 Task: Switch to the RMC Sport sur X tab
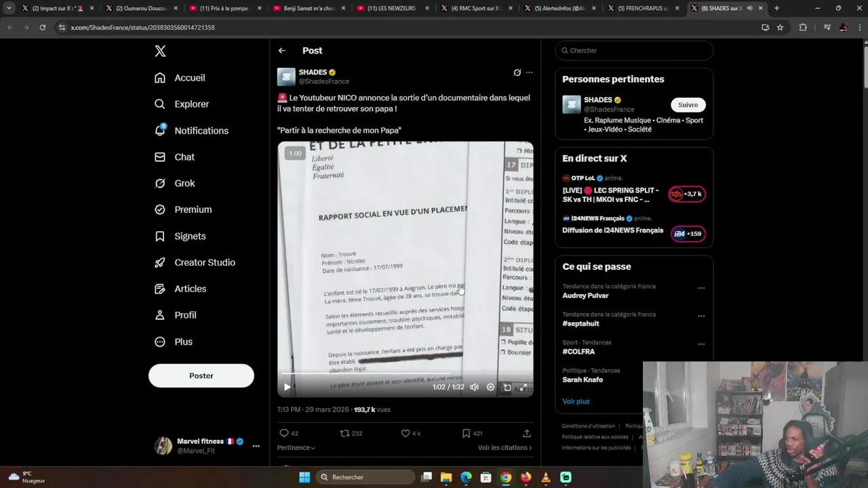point(479,8)
